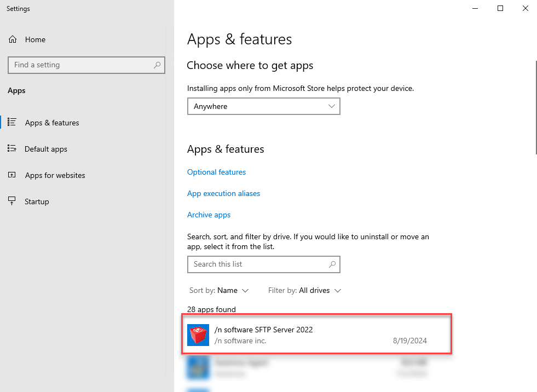Focus the Search this list field
This screenshot has width=537, height=392.
257,264
